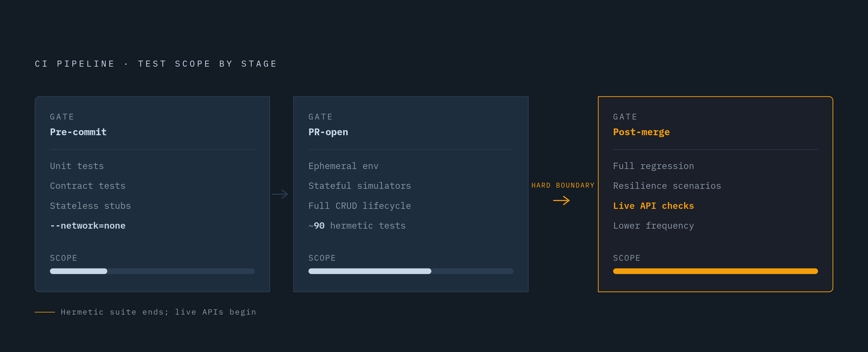Click the GATE label above Pre-commit
The height and width of the screenshot is (352, 868).
(x=62, y=117)
